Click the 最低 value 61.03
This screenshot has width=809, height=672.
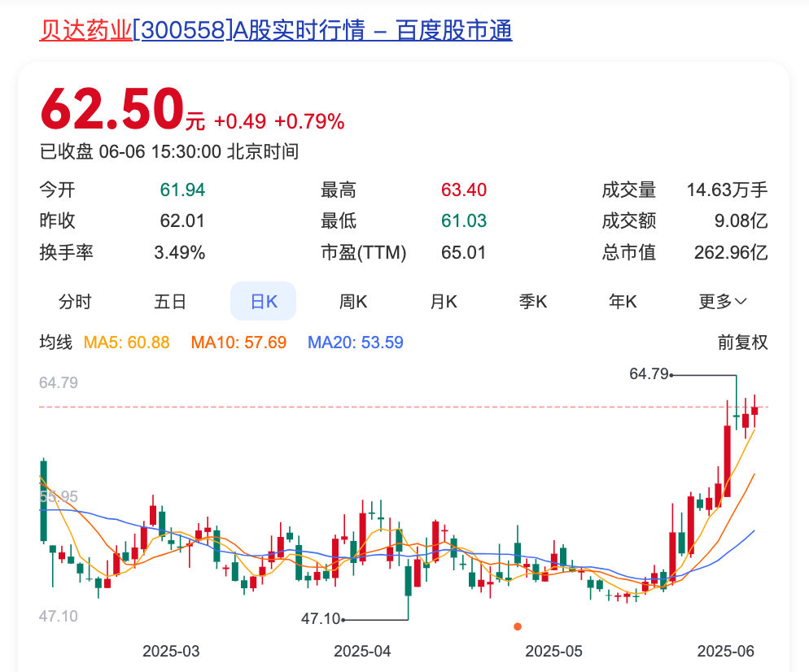tap(464, 221)
